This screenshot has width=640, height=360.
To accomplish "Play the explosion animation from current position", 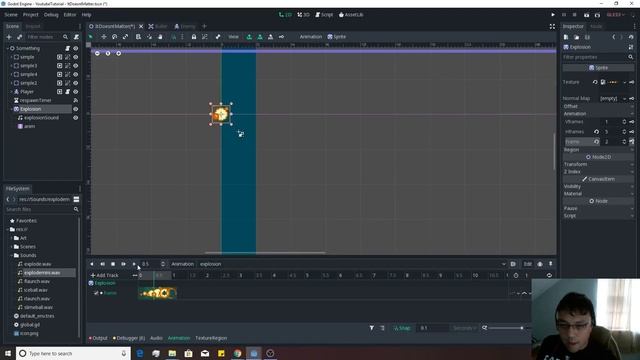I will [x=134, y=264].
